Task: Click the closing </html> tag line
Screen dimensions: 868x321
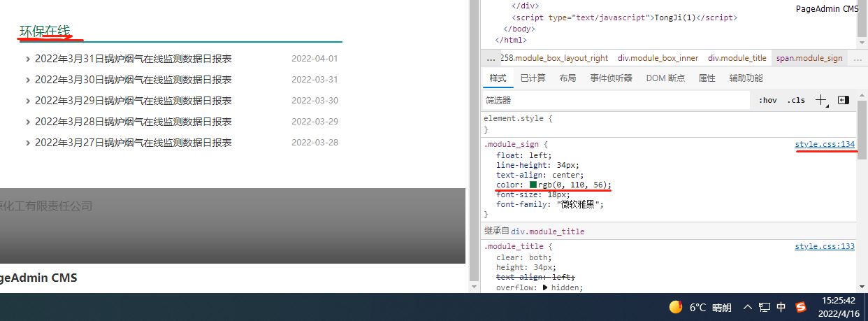Action: click(511, 40)
